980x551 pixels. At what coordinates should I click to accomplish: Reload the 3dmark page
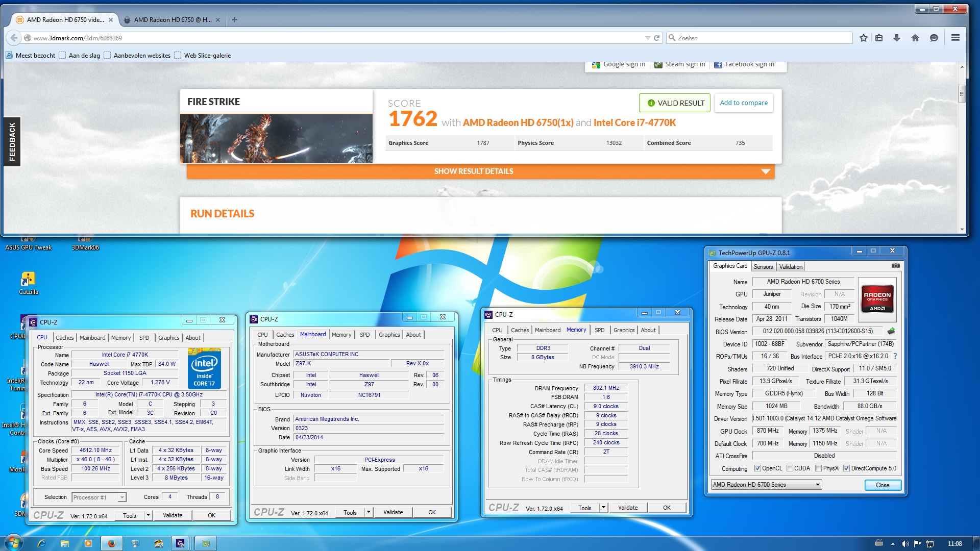(x=657, y=38)
